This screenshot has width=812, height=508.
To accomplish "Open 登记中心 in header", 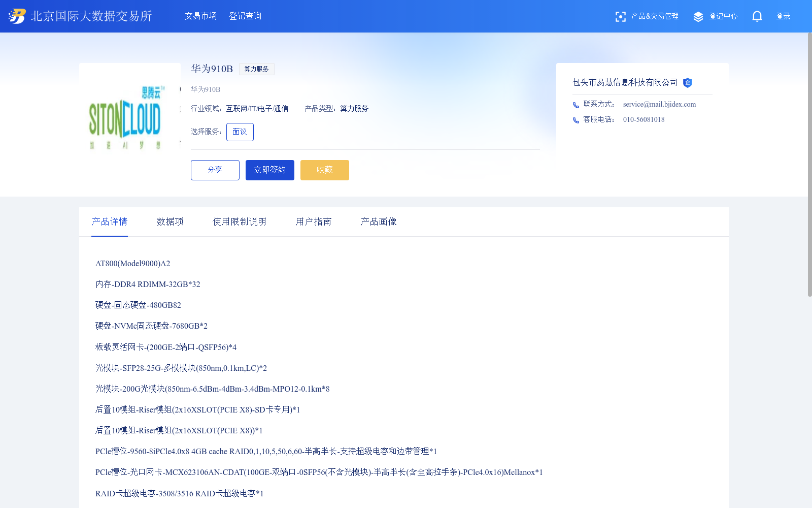I will pyautogui.click(x=723, y=16).
